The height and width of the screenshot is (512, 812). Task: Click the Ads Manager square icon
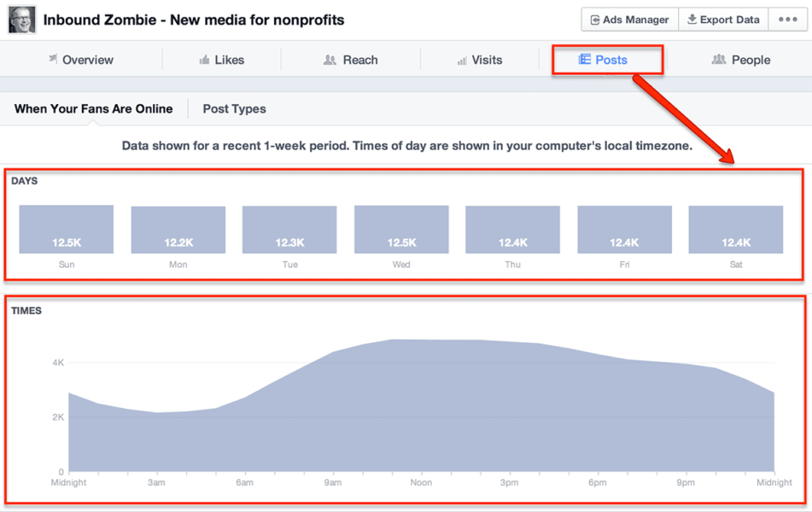[x=597, y=18]
